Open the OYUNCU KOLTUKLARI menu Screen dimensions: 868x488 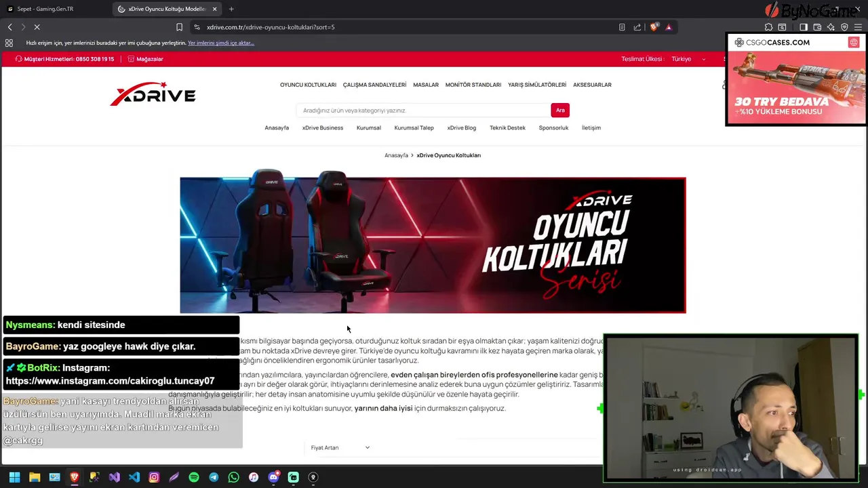308,85
